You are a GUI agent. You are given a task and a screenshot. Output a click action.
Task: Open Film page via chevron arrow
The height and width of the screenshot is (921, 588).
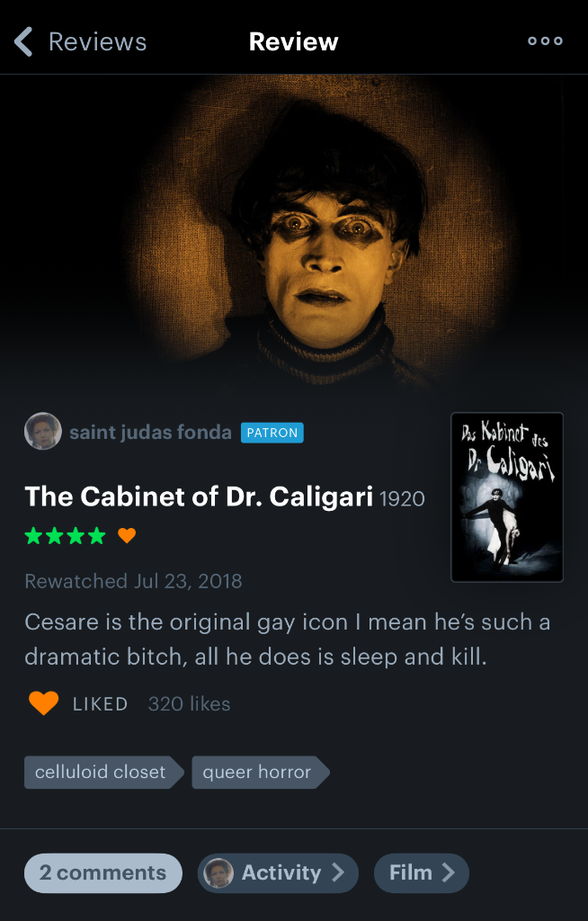pyautogui.click(x=449, y=872)
